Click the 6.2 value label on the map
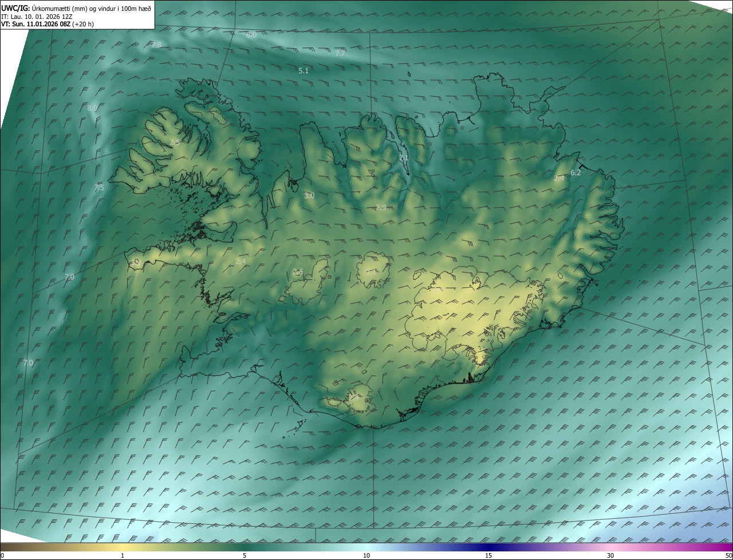Screen dimensions: 733x560 pyautogui.click(x=576, y=172)
